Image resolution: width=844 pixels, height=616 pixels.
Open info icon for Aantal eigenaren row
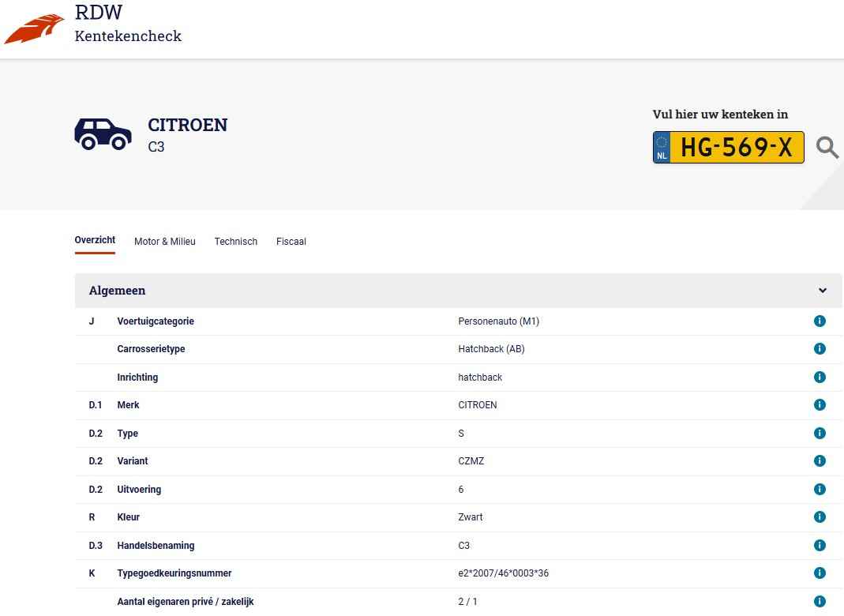tap(820, 602)
